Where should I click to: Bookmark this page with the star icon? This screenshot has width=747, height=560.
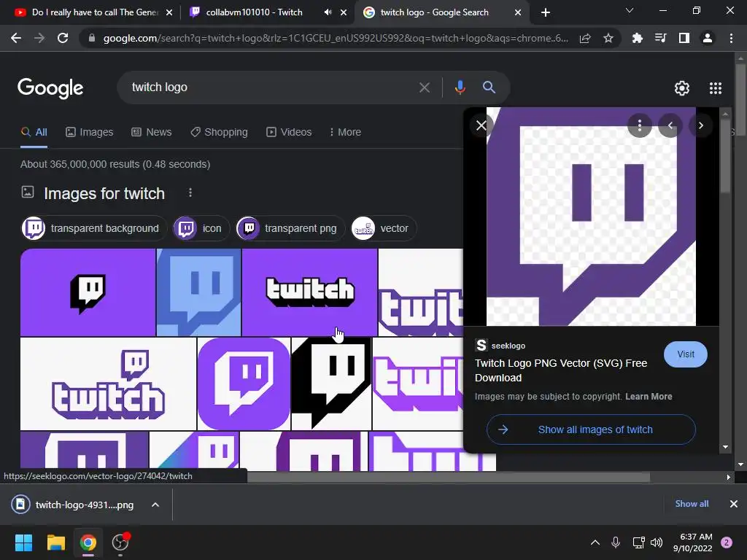[608, 38]
